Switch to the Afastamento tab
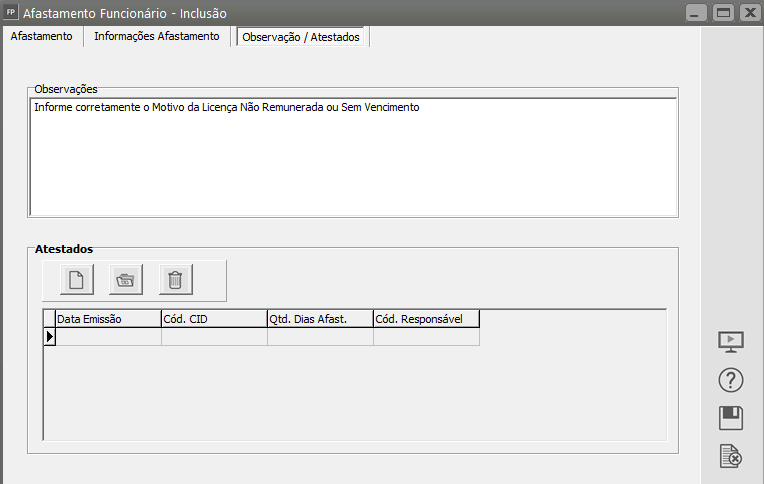 pyautogui.click(x=41, y=36)
